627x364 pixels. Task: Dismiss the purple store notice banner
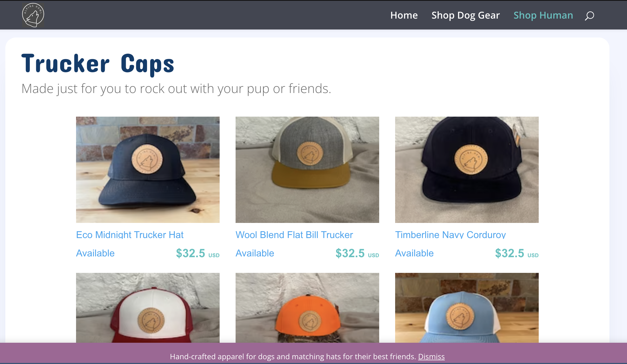click(431, 357)
